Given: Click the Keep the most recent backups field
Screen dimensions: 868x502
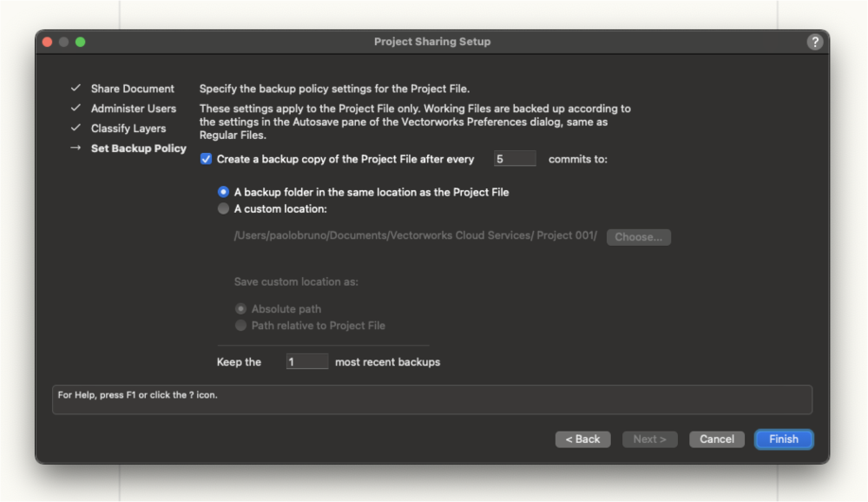Looking at the screenshot, I should (307, 362).
